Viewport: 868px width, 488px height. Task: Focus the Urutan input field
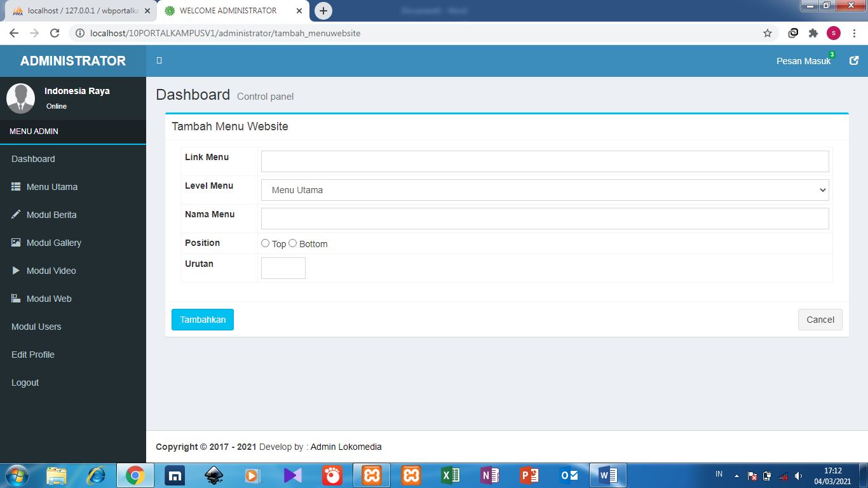coord(283,268)
